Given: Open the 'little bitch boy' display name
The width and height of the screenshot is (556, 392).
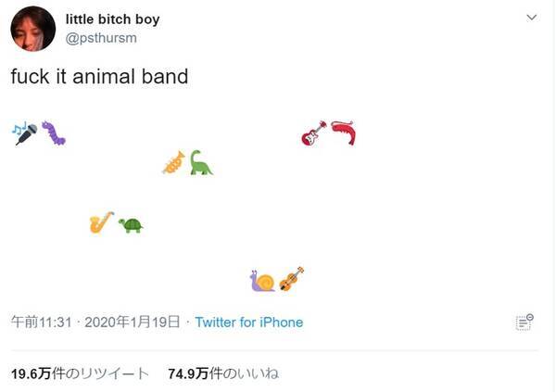Looking at the screenshot, I should click(112, 19).
